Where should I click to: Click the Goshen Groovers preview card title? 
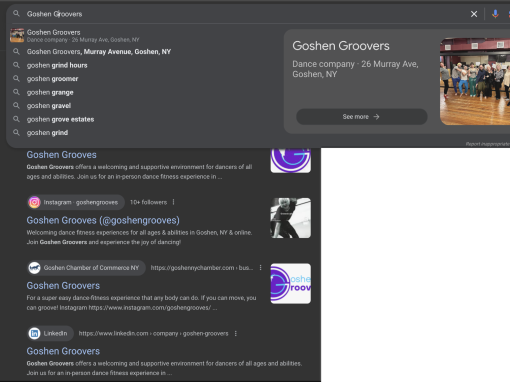341,46
